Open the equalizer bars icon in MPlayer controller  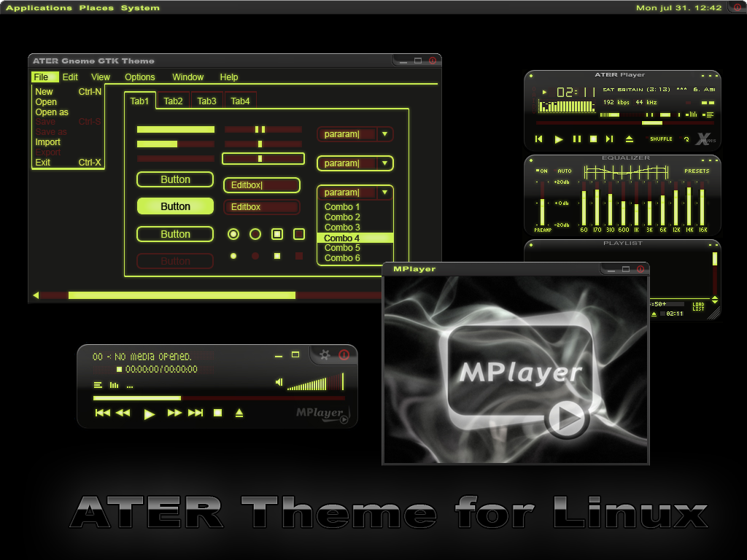point(114,385)
